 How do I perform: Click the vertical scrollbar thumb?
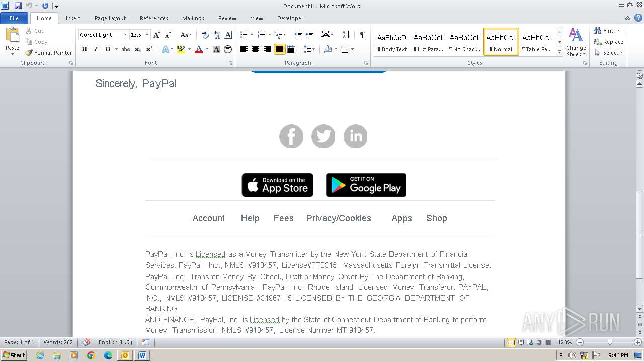click(x=639, y=234)
